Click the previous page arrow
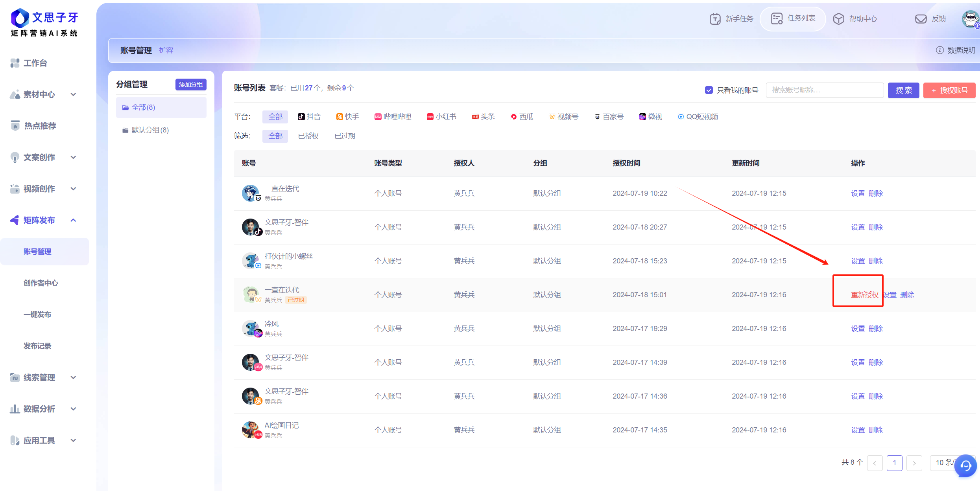 tap(875, 463)
